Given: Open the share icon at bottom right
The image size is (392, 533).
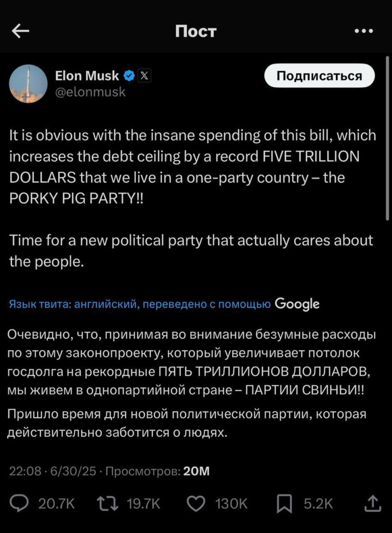Looking at the screenshot, I should [x=371, y=503].
